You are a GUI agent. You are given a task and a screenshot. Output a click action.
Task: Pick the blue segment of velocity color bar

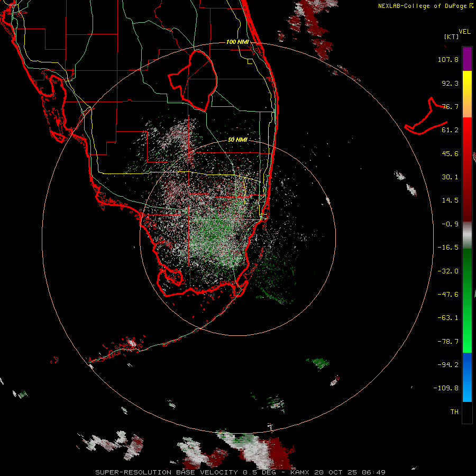467,377
